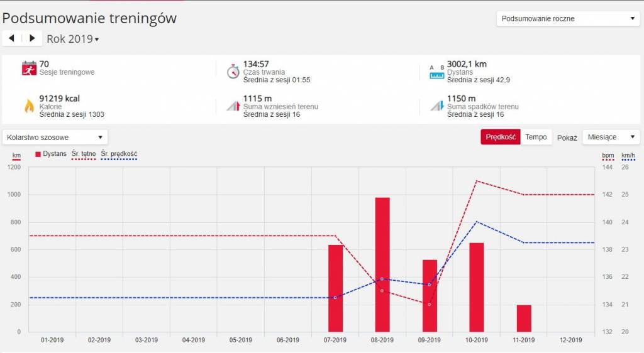
Task: Click the 91219 kcal value
Action: coord(60,99)
